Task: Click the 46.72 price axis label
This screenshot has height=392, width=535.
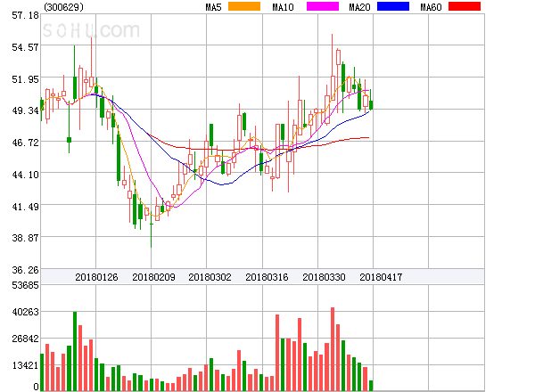Action: [x=25, y=143]
